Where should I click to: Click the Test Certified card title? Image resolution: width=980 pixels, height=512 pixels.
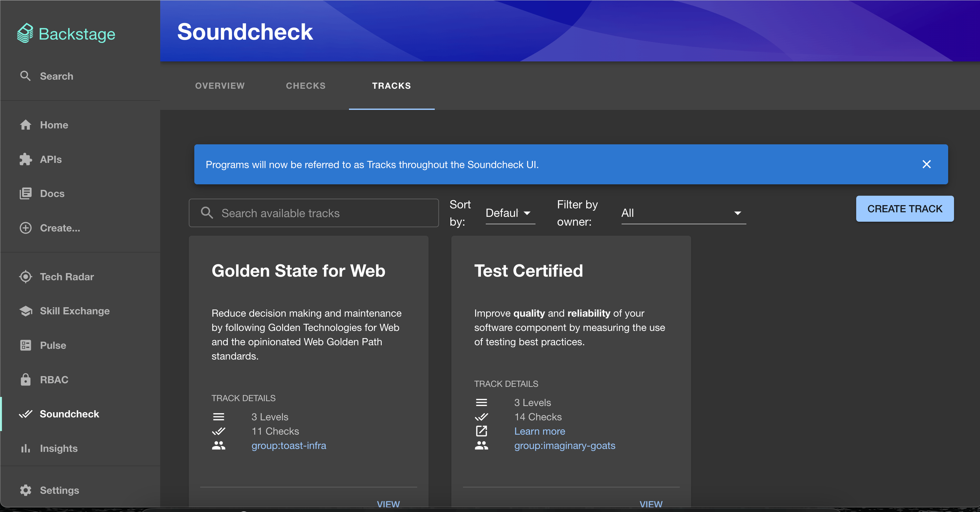pos(528,271)
